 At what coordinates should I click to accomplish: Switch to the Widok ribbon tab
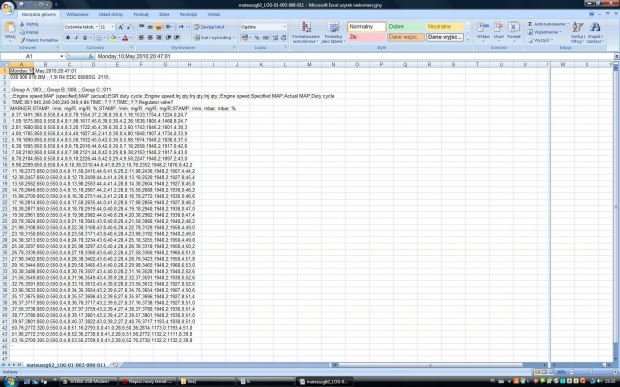coord(214,14)
